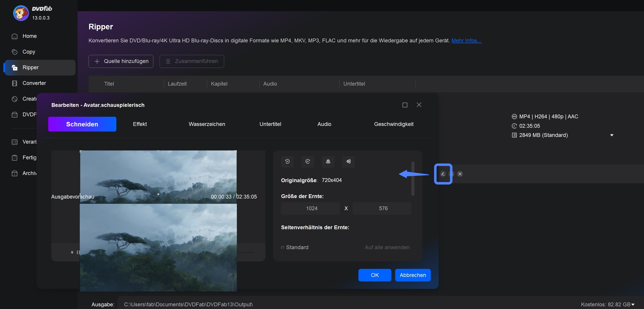Image resolution: width=644 pixels, height=309 pixels.
Task: Toggle the Schneiden tab active state
Action: (x=82, y=124)
